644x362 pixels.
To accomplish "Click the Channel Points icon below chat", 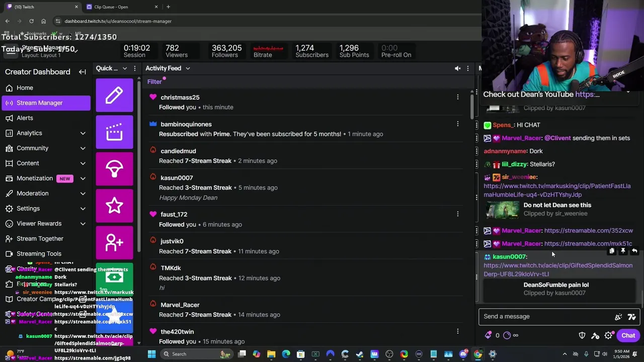I will (507, 335).
